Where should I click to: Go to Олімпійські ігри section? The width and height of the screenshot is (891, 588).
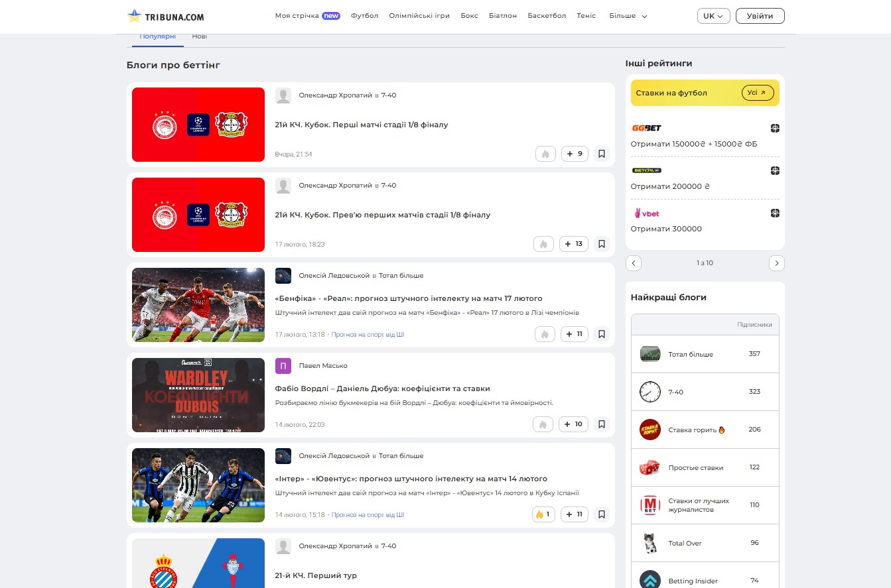pyautogui.click(x=420, y=16)
